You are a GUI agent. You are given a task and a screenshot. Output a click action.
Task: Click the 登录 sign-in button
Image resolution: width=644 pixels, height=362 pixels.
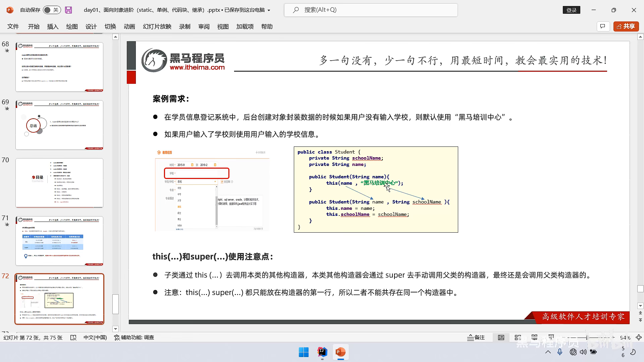[571, 10]
